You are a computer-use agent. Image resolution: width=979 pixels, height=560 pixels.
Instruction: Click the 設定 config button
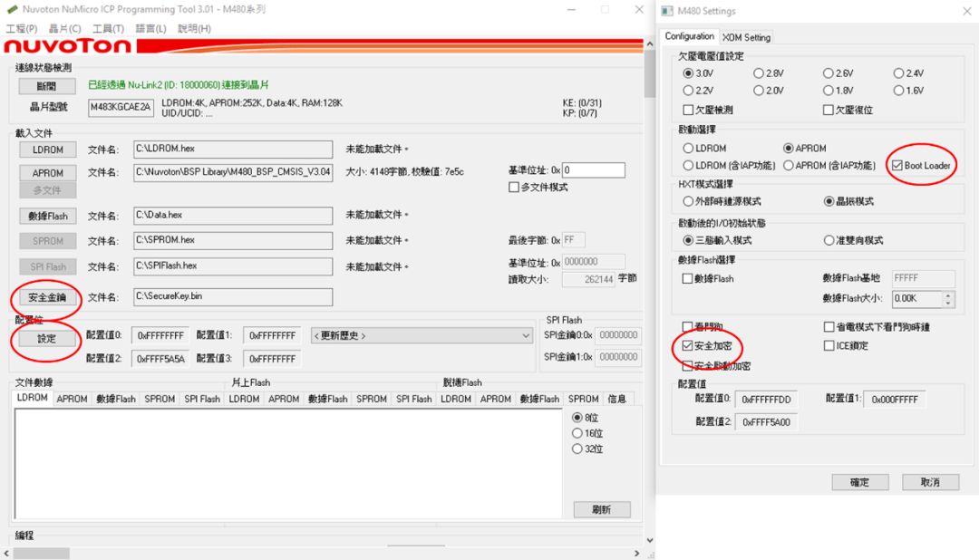(x=47, y=338)
